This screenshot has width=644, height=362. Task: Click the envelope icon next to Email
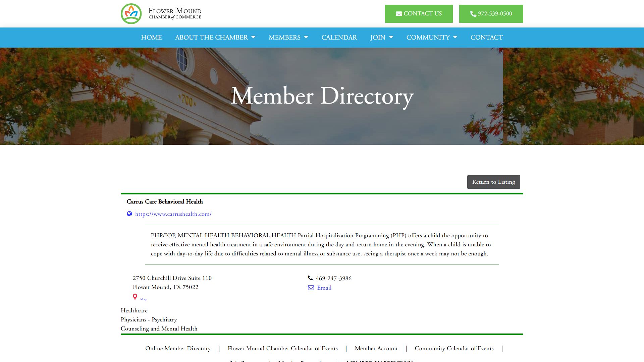point(311,288)
